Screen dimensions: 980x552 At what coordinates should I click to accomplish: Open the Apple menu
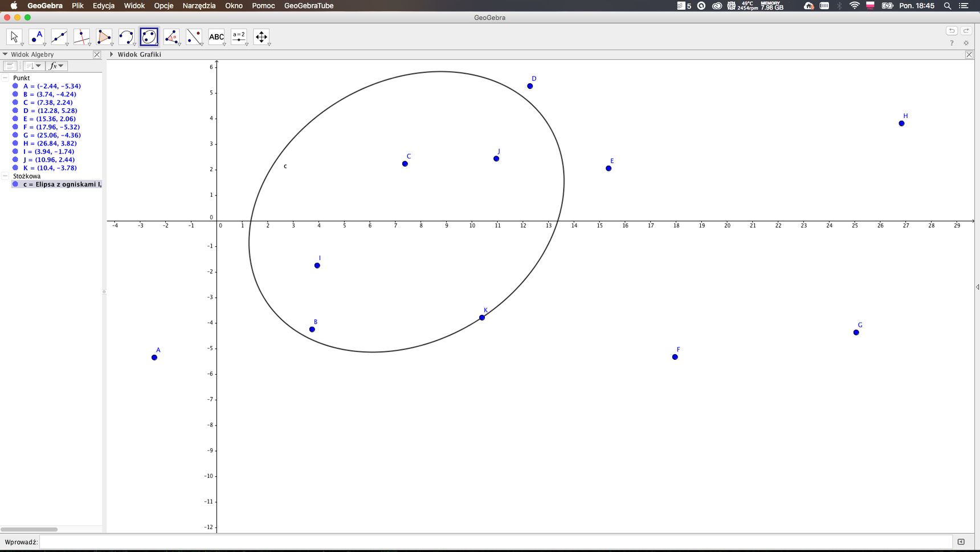click(x=14, y=6)
